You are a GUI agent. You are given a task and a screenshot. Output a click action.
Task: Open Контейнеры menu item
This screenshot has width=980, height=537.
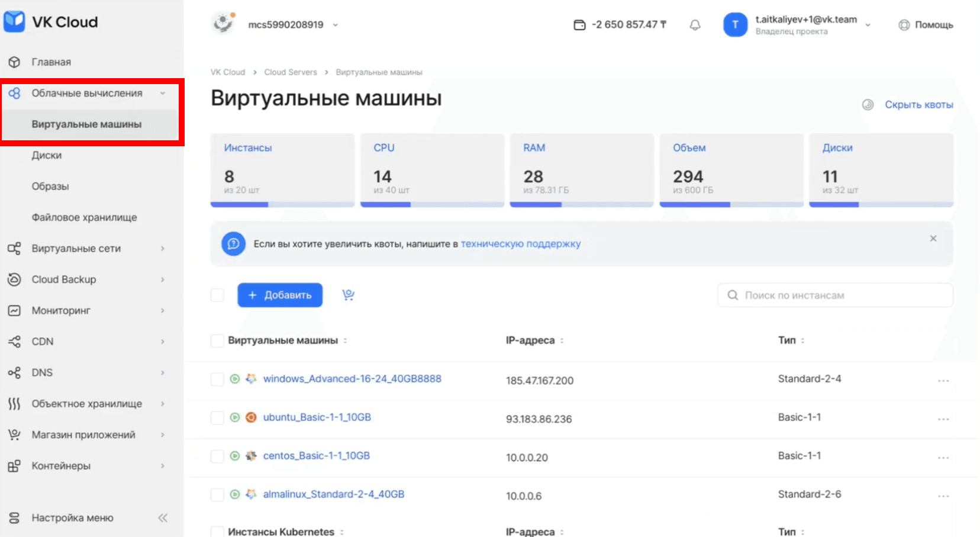coord(61,466)
